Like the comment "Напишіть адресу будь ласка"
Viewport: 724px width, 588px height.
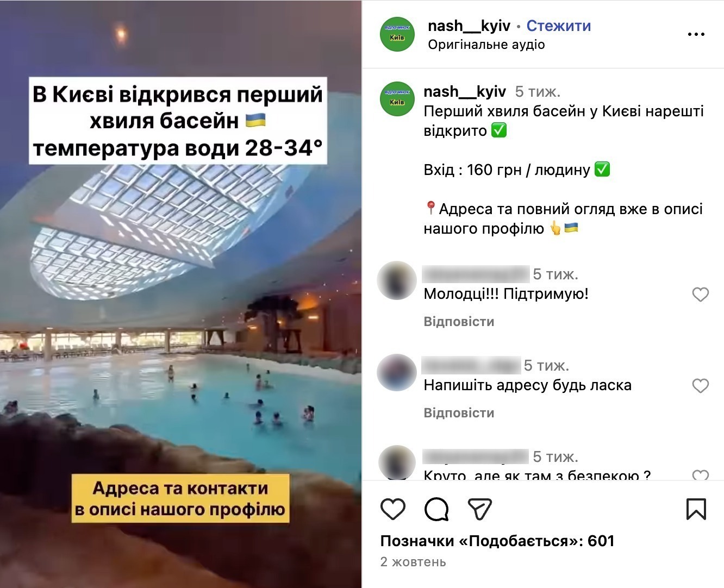701,386
